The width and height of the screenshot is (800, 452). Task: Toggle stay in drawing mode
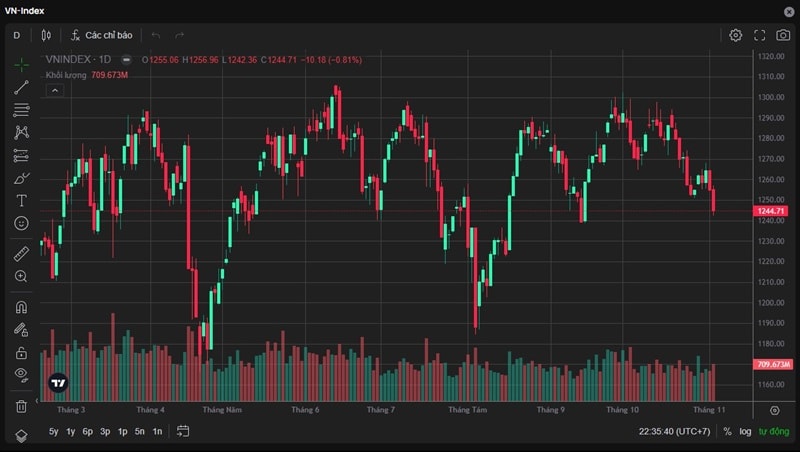(x=21, y=330)
